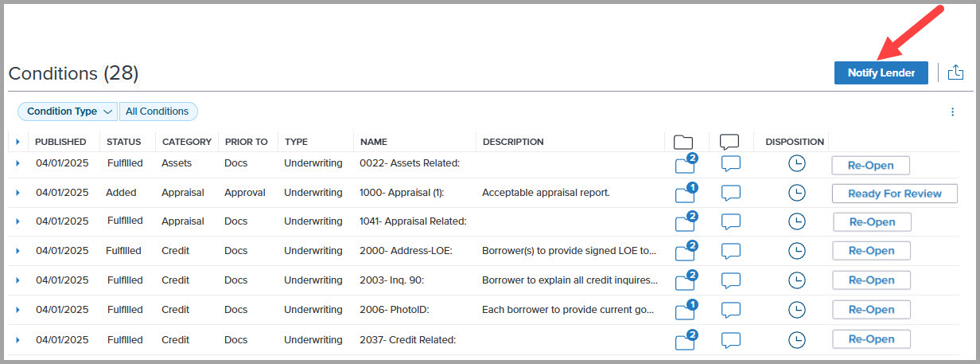Sort by the CATEGORY column header

[187, 142]
